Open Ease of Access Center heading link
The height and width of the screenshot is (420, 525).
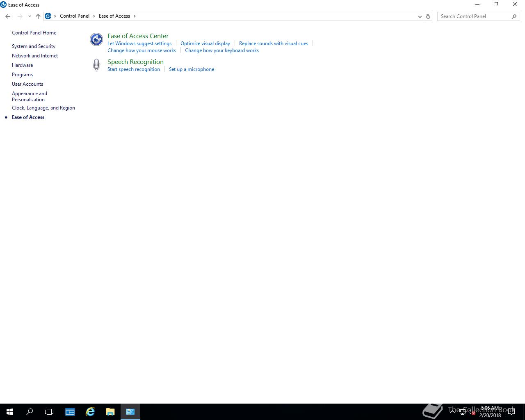pos(138,36)
